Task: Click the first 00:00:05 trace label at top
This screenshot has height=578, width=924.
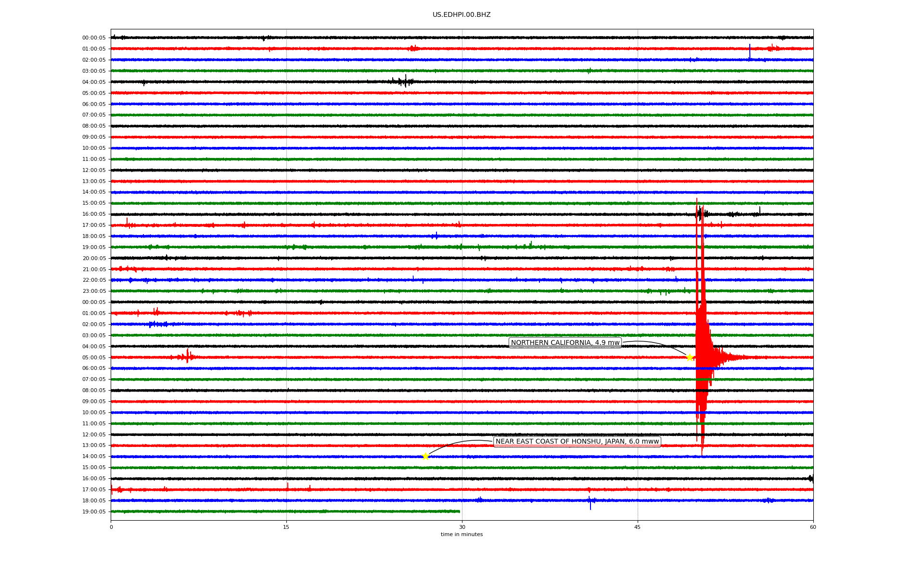Action: [x=94, y=38]
